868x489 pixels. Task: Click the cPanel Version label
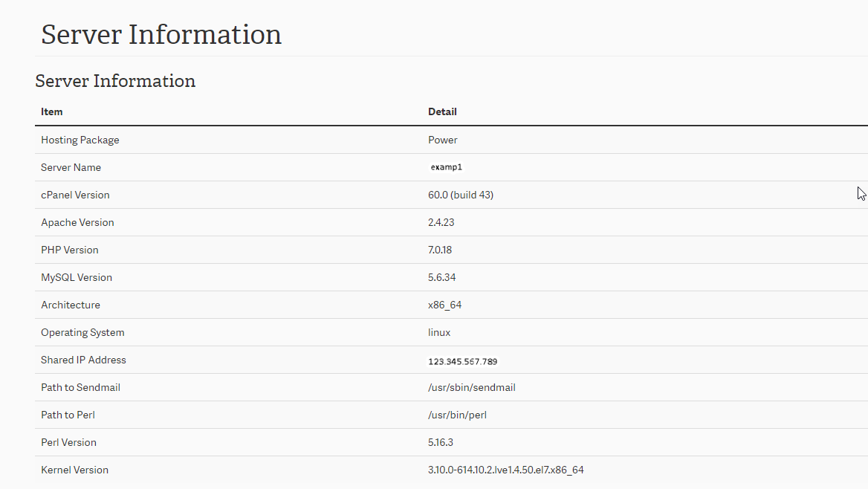[x=75, y=195]
